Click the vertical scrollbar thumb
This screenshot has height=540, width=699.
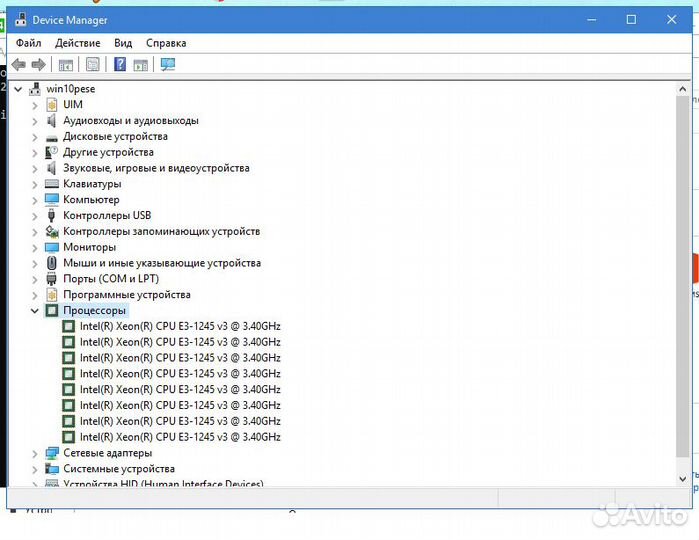tap(683, 276)
